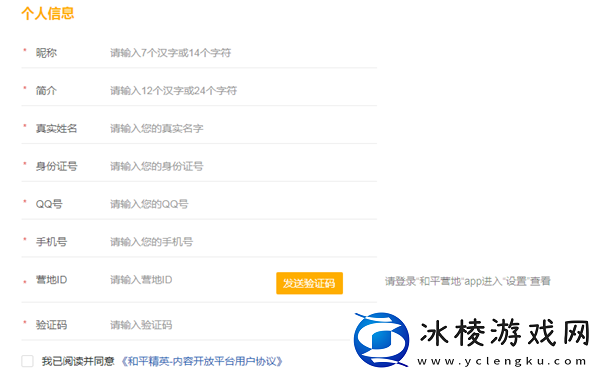The width and height of the screenshot is (600, 373).
Task: Click the 验证码 verification code field
Action: pyautogui.click(x=230, y=325)
